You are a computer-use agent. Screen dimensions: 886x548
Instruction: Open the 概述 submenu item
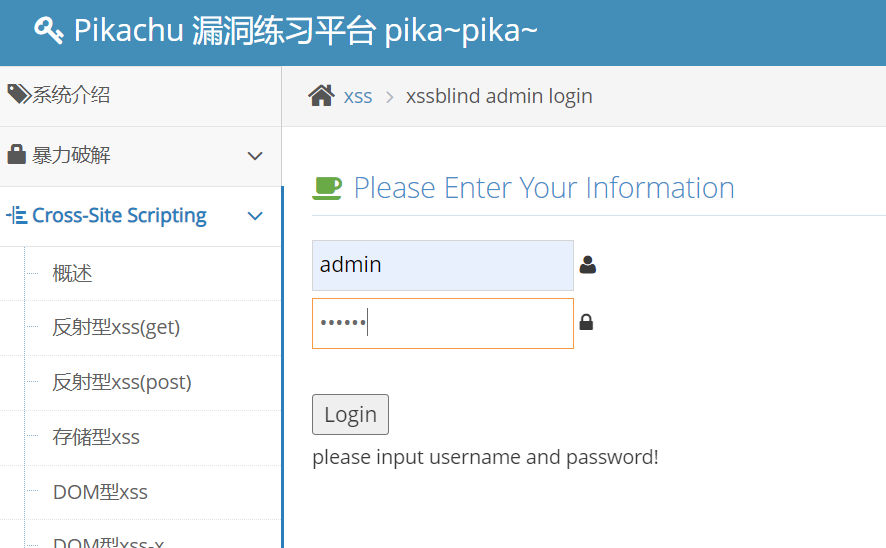[x=72, y=273]
